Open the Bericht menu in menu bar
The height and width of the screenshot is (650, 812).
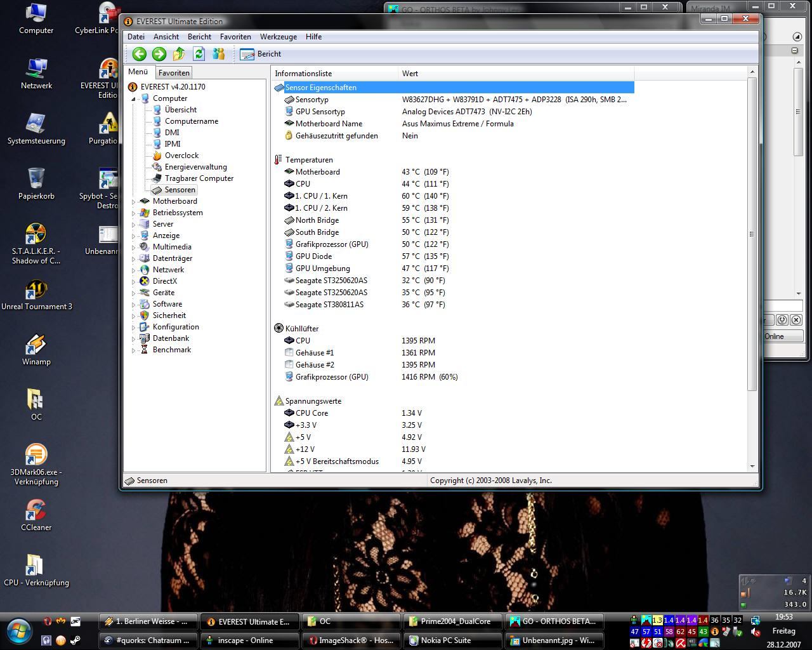coord(199,37)
